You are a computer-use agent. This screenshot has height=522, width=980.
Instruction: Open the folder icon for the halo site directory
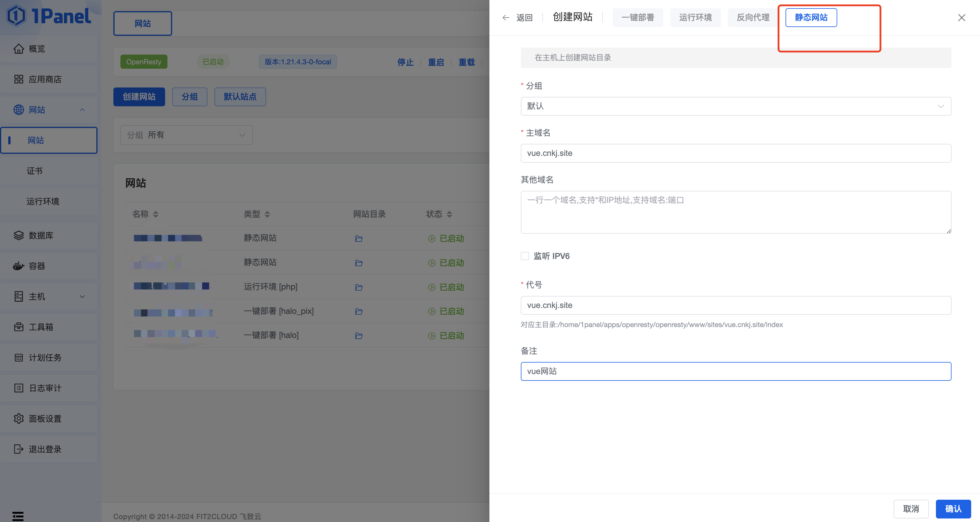(358, 336)
